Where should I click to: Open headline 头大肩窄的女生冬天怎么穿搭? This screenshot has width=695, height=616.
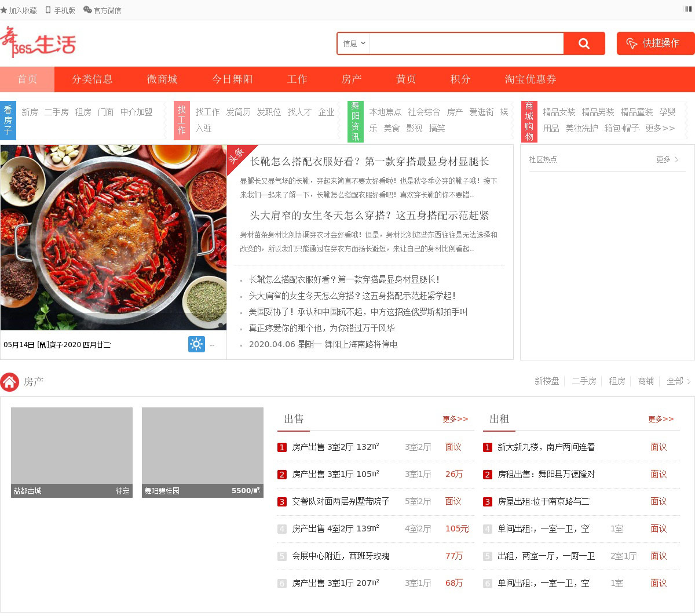(370, 215)
